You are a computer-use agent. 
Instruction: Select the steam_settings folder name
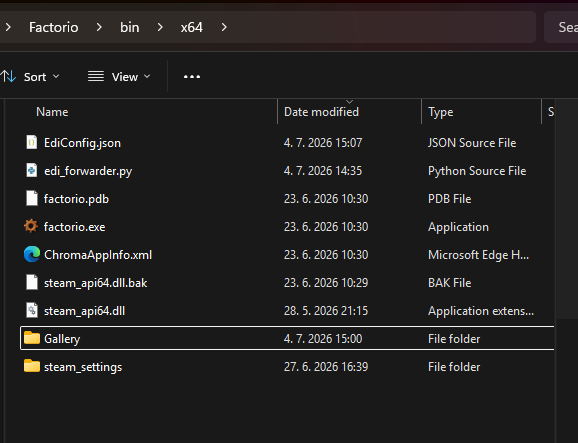click(83, 367)
